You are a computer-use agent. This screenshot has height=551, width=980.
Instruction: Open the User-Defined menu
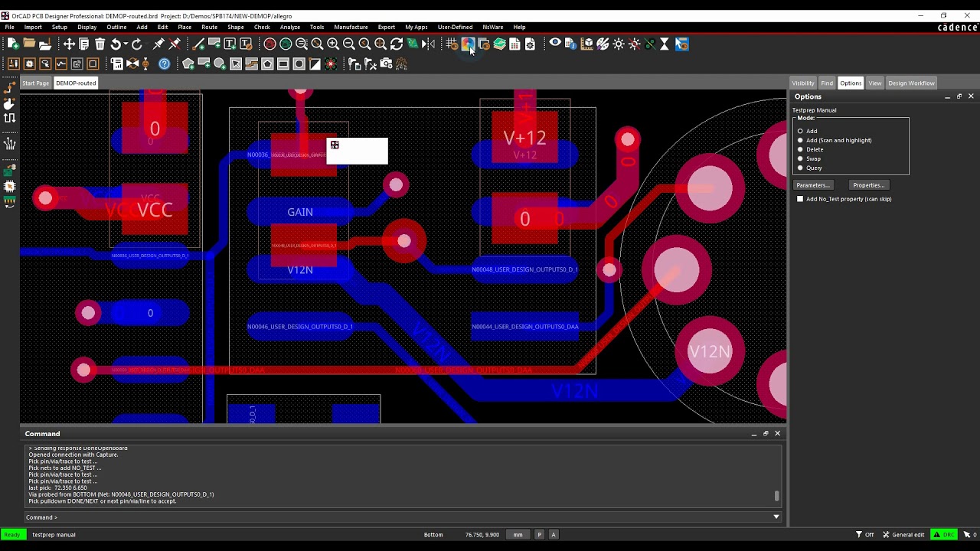tap(455, 27)
